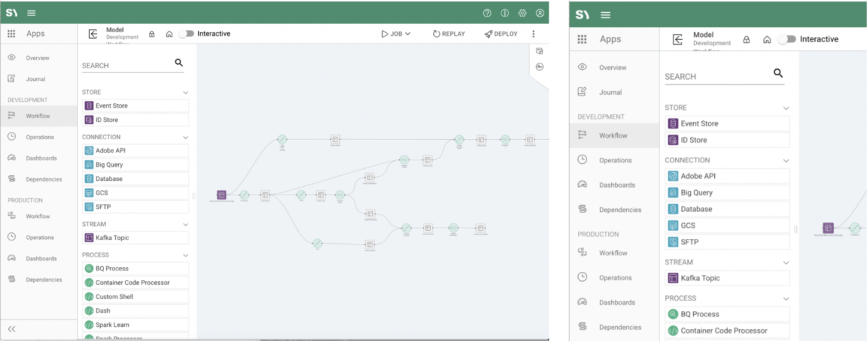Click the activity pulse icon beside the canvas
Screen dimensions: 868x343
tap(539, 67)
